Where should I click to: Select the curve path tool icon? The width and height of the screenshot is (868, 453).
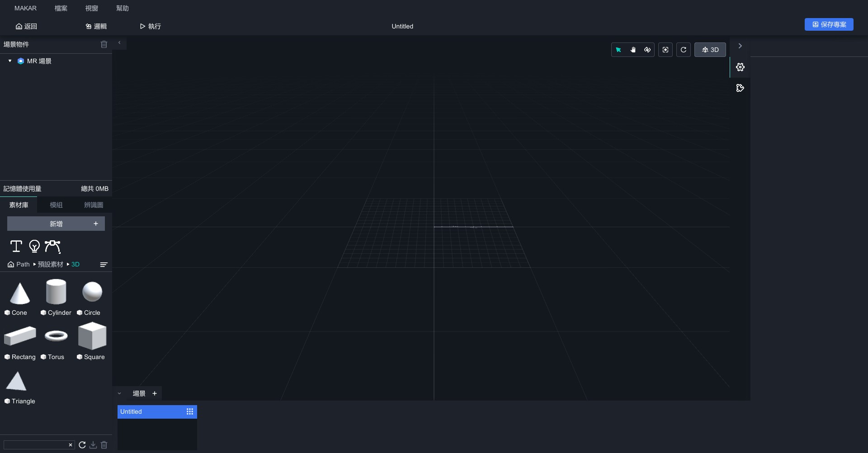pyautogui.click(x=53, y=246)
